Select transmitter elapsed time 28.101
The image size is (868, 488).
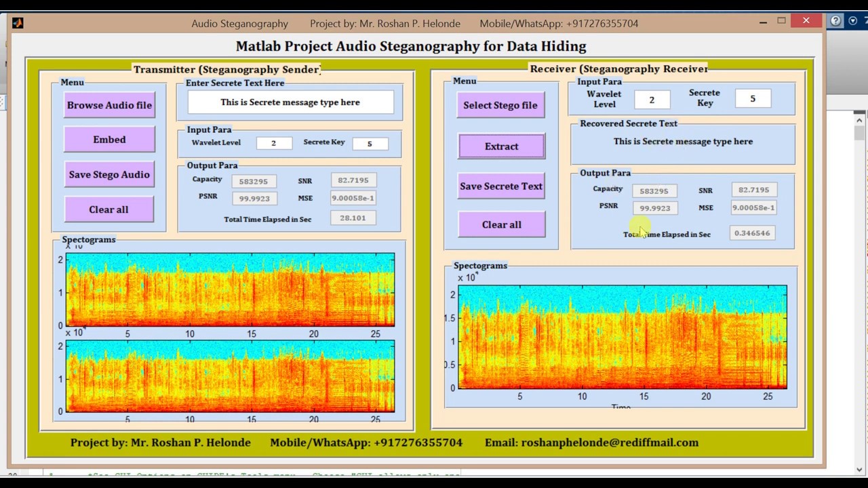(x=353, y=218)
